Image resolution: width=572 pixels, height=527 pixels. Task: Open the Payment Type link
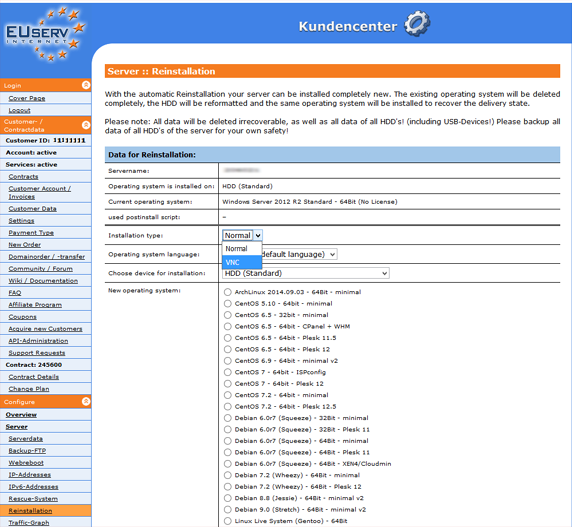31,233
